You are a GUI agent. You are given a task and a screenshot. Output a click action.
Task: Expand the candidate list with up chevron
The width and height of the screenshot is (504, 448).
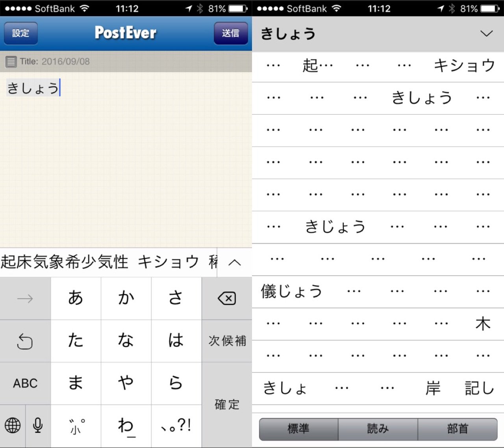(235, 262)
